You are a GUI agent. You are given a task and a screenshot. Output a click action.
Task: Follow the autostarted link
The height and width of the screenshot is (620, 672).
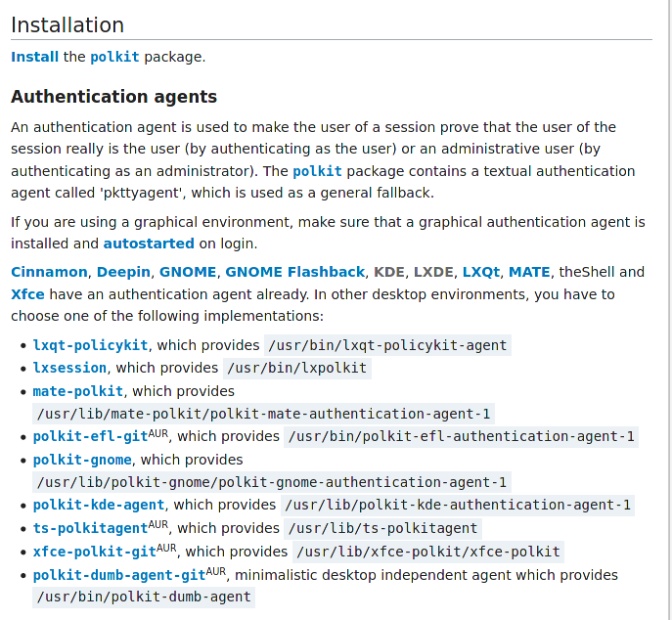149,244
